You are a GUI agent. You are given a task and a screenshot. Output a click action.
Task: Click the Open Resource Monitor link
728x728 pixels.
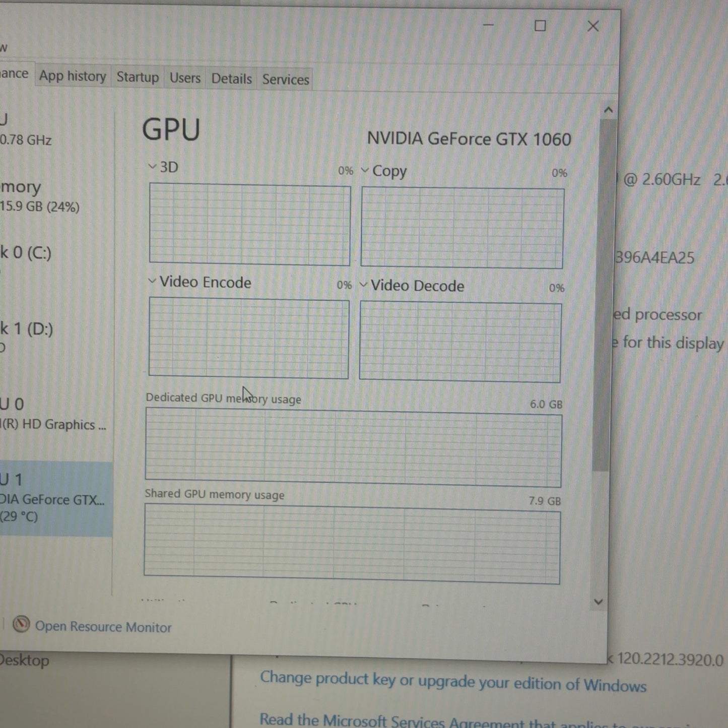coord(103,627)
